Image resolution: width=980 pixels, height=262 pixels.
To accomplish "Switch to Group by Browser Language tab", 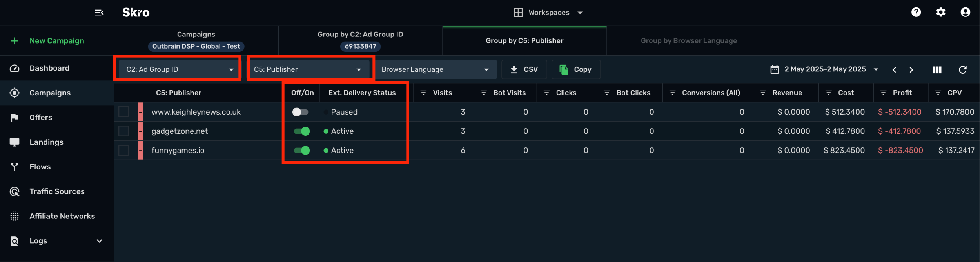I will click(x=689, y=41).
